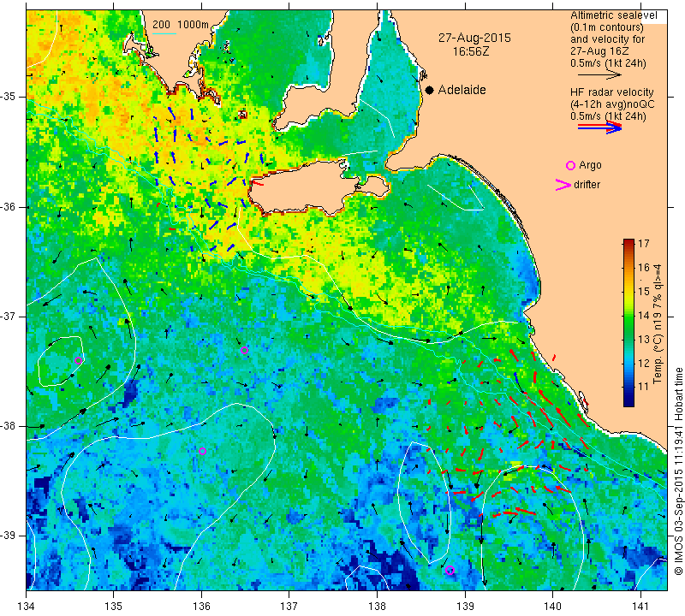
Task: Click the red-blue HF radar scale arrow
Action: 600,127
